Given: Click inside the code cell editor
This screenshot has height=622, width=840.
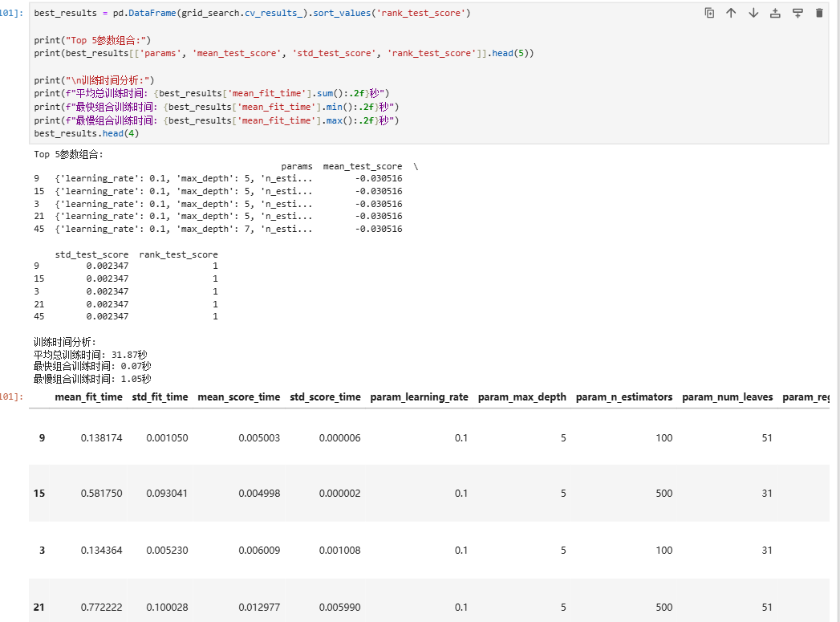Looking at the screenshot, I should 428,73.
